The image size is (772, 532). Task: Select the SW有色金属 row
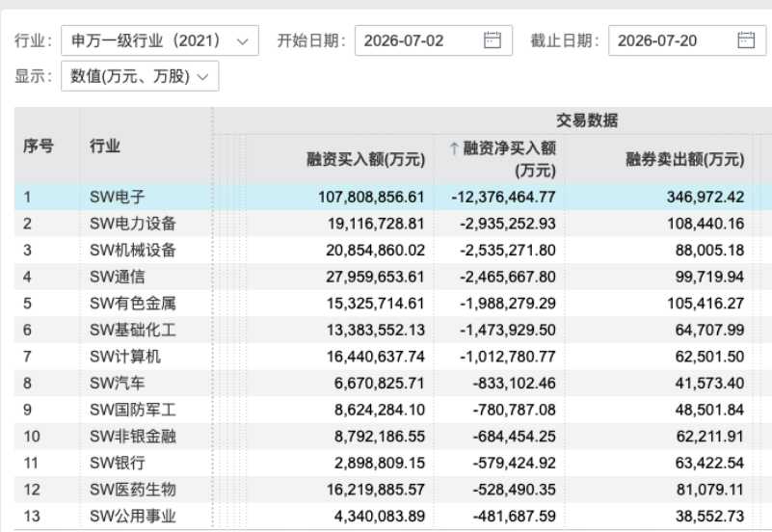click(x=393, y=304)
